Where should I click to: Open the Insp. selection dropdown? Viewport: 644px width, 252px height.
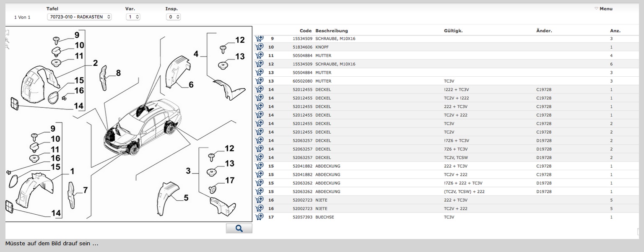tap(173, 17)
